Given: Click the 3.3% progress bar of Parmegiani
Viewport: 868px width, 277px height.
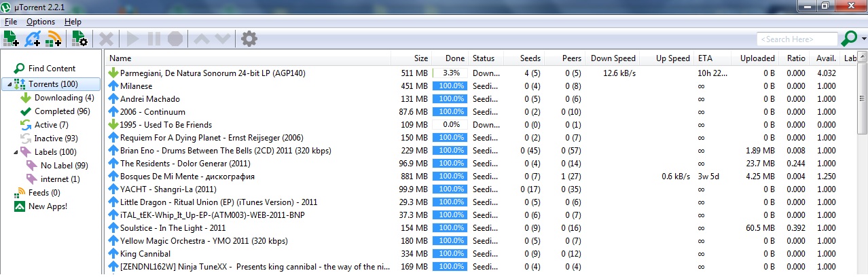Looking at the screenshot, I should tap(450, 73).
